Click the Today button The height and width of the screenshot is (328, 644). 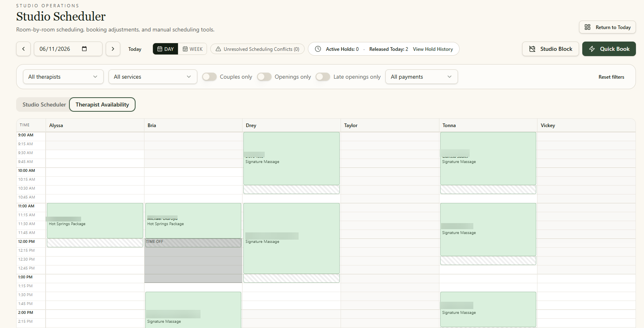click(x=135, y=49)
